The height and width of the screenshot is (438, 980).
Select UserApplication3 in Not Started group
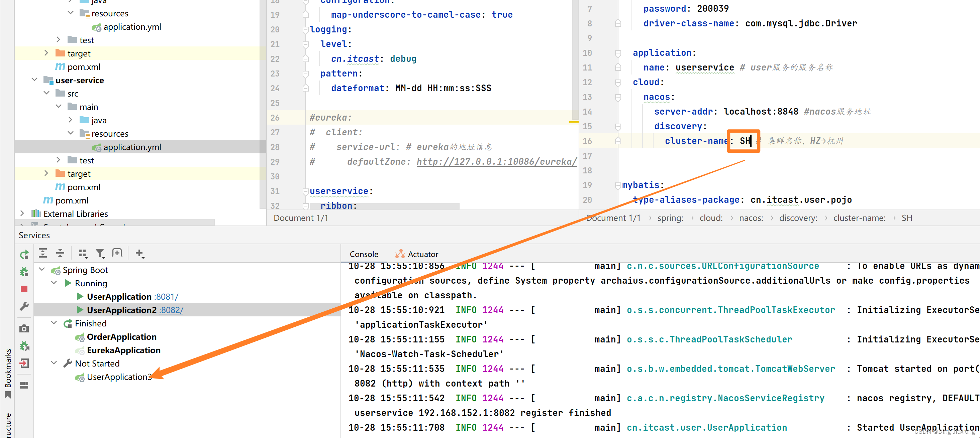119,377
